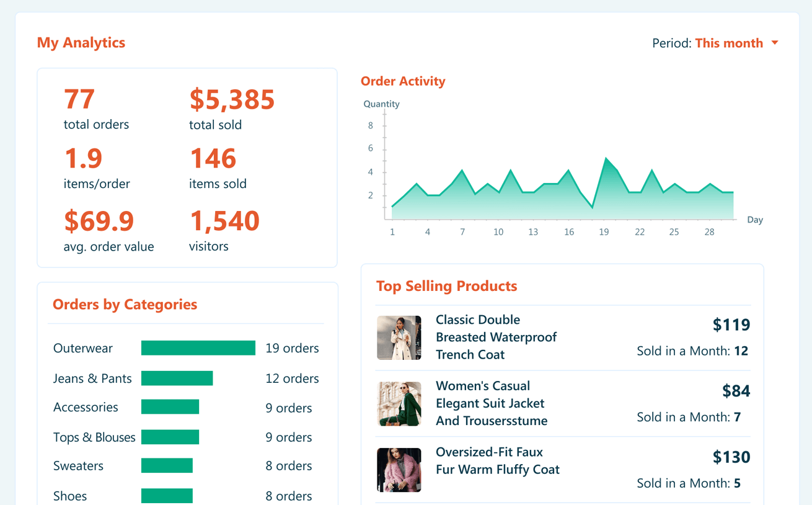The image size is (812, 505).
Task: Click the My Analytics heading
Action: coord(81,42)
